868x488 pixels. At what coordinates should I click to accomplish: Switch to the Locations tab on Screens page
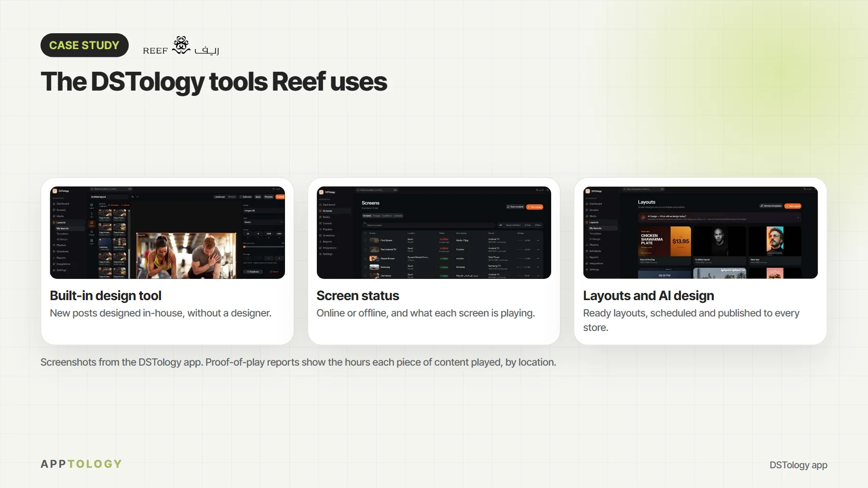coord(387,216)
